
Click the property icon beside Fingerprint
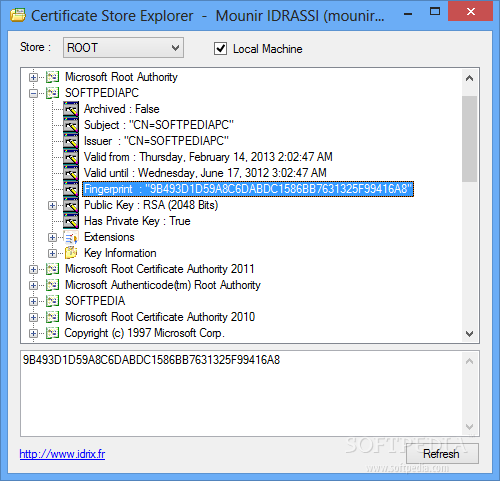pyautogui.click(x=71, y=189)
